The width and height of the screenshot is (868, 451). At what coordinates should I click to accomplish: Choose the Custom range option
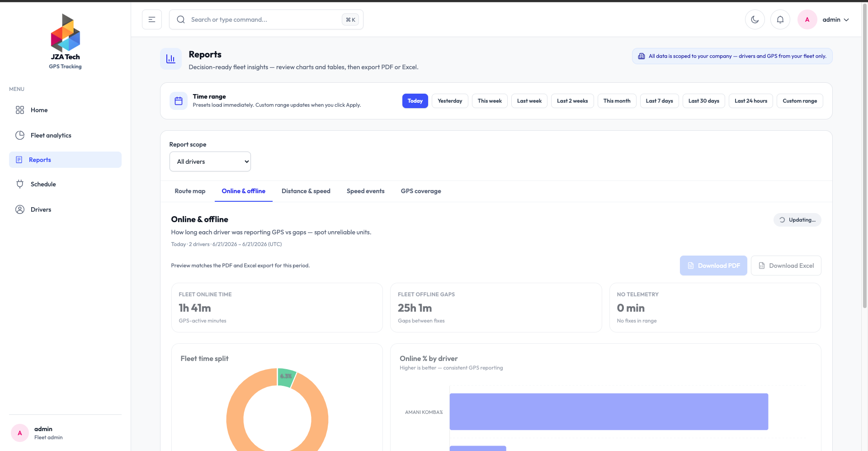[800, 101]
